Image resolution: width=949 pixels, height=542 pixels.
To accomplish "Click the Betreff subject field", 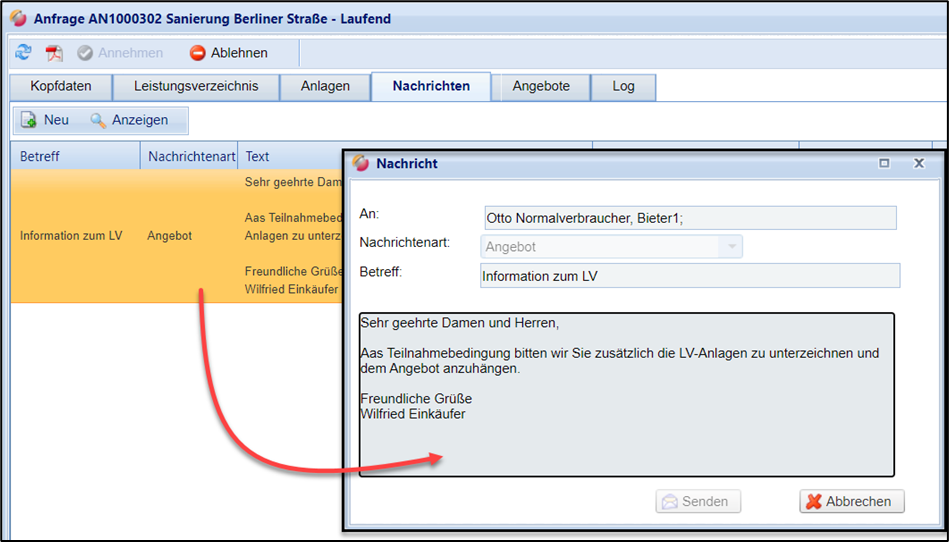I will tap(690, 276).
